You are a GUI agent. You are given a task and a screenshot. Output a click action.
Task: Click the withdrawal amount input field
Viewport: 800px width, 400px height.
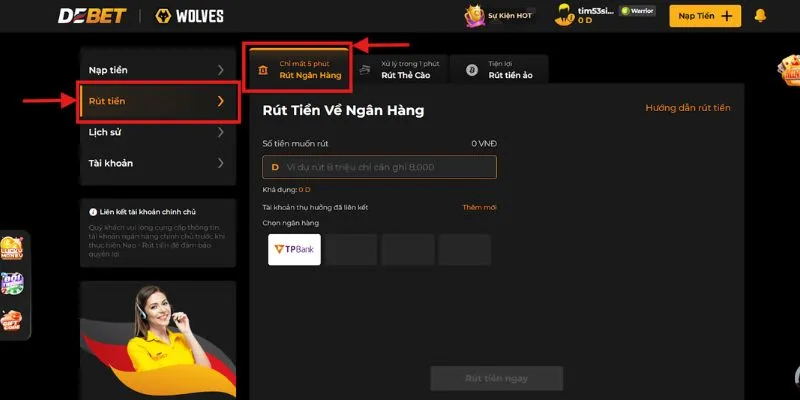click(x=379, y=167)
